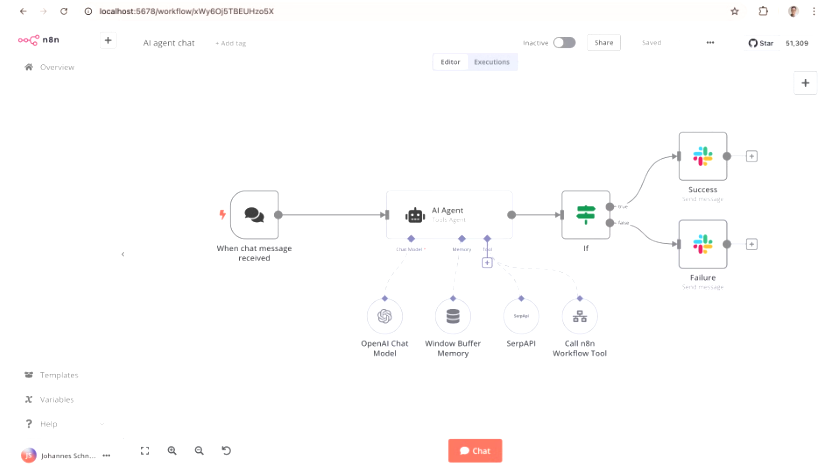Screen dimensions: 833x467
Task: Select the SerpAPI node
Action: 521,317
